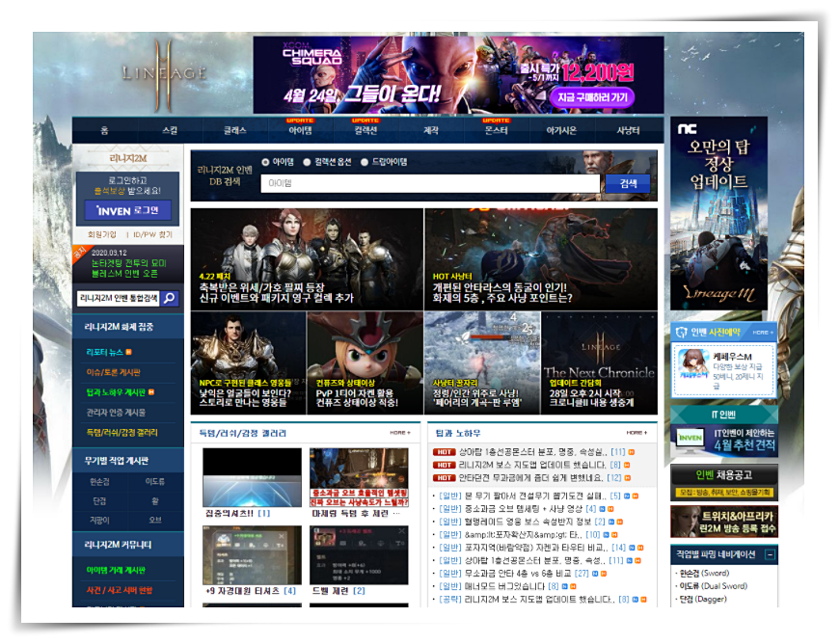839x644 pixels.
Task: Click the 검색 button
Action: [x=628, y=184]
